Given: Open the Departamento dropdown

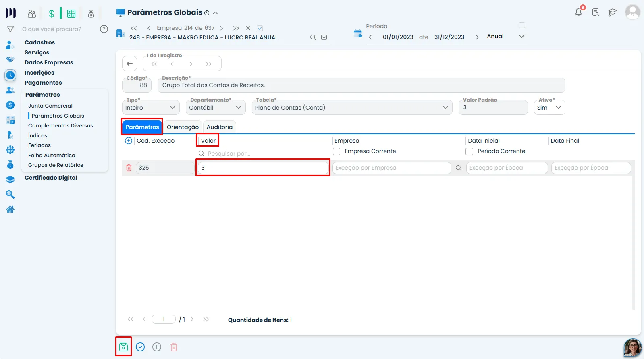Looking at the screenshot, I should [216, 108].
